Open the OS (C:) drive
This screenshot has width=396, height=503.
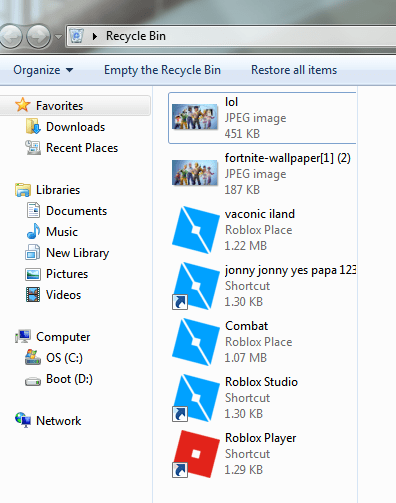click(x=64, y=358)
